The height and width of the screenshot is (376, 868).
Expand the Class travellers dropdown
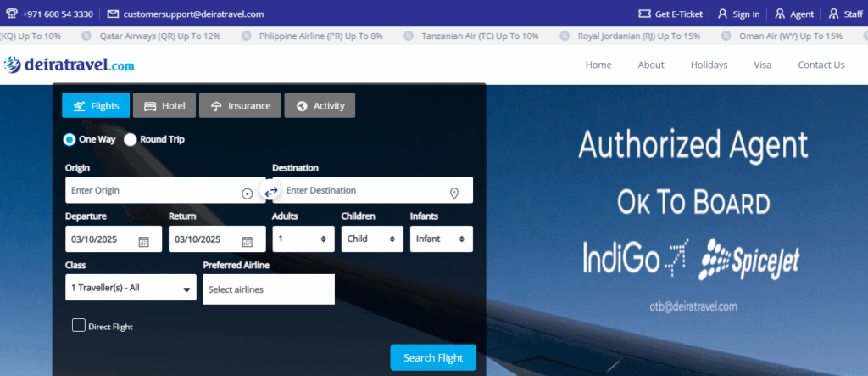[x=131, y=287]
